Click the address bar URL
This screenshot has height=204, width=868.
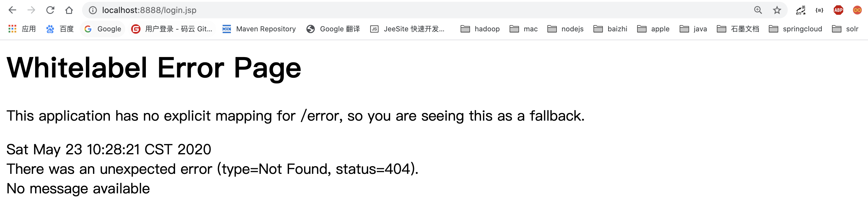149,10
